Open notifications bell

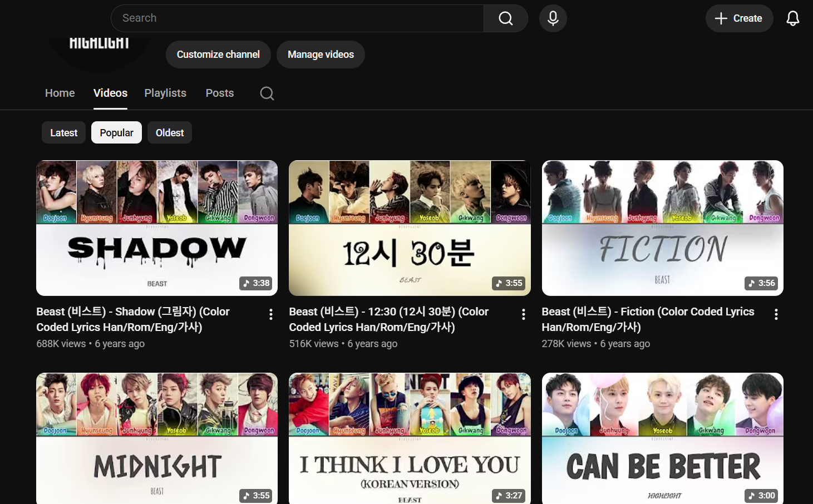tap(793, 18)
